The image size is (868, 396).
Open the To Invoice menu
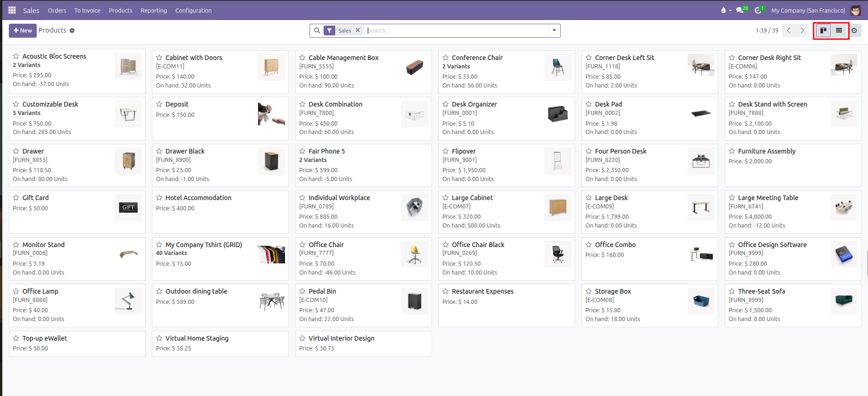[x=87, y=10]
